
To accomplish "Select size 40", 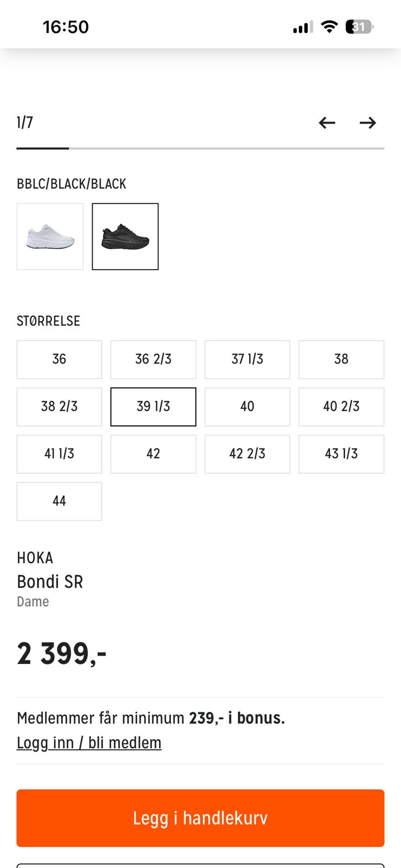I will pyautogui.click(x=247, y=406).
